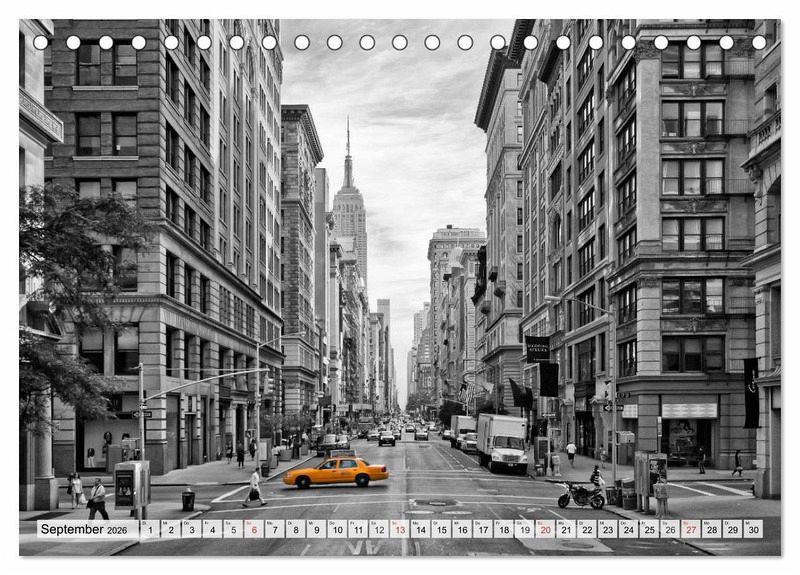Choose Sunday 27 date cell
The height and width of the screenshot is (575, 800).
(x=690, y=529)
